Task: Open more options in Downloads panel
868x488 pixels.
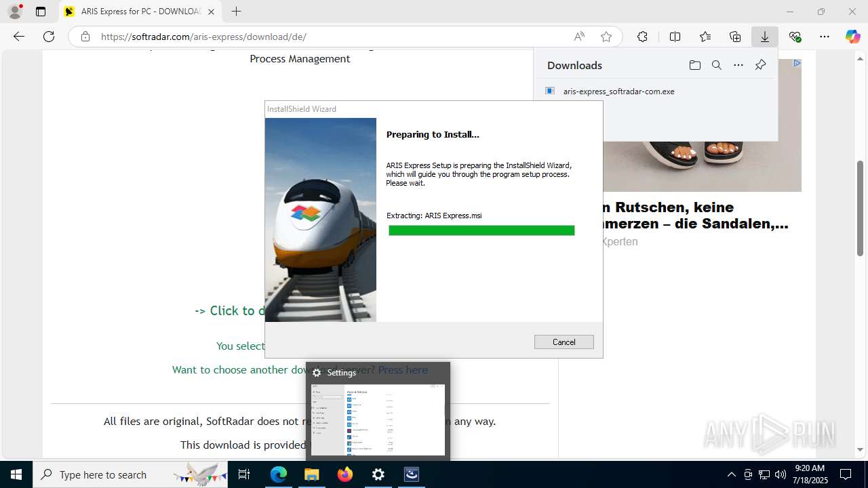Action: coord(738,65)
